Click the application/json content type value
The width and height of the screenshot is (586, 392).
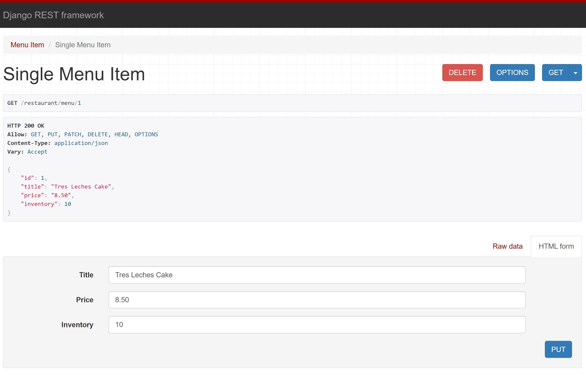81,143
